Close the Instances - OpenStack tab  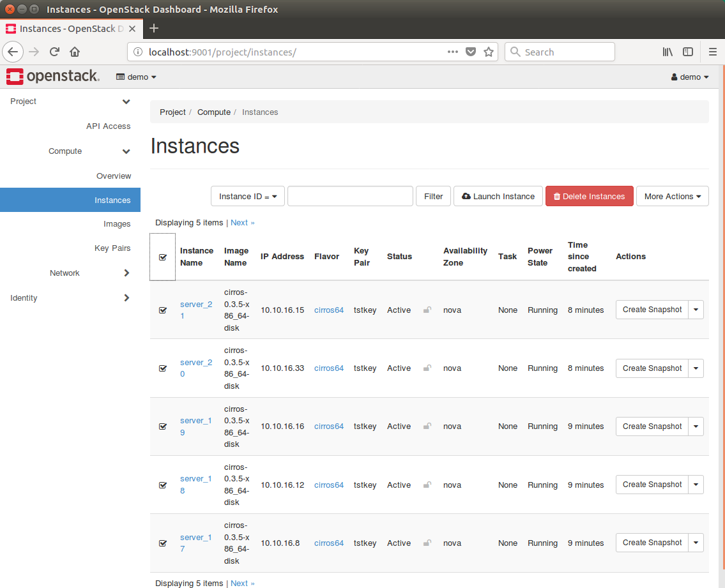[132, 29]
